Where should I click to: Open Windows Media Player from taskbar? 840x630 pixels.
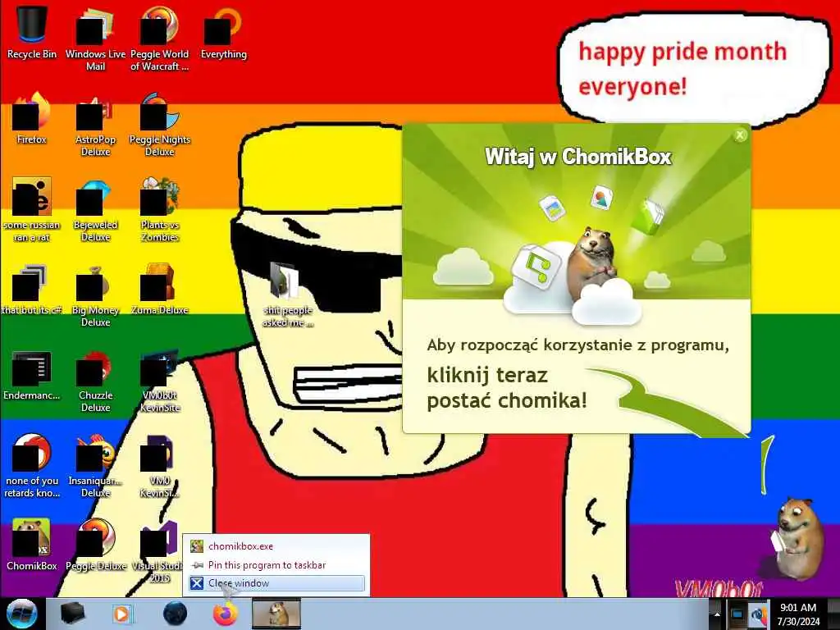122,614
